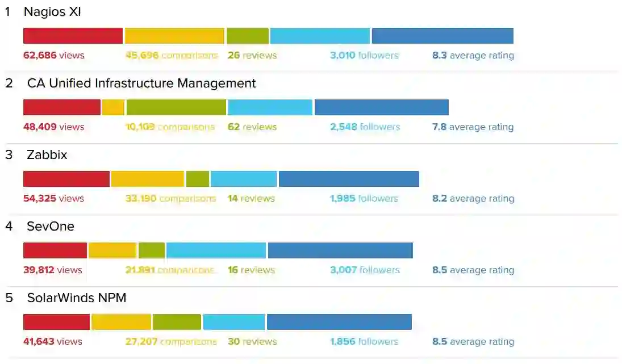622x364 pixels.
Task: Open the 30 reviews link for SolarWinds NPM
Action: coord(252,342)
